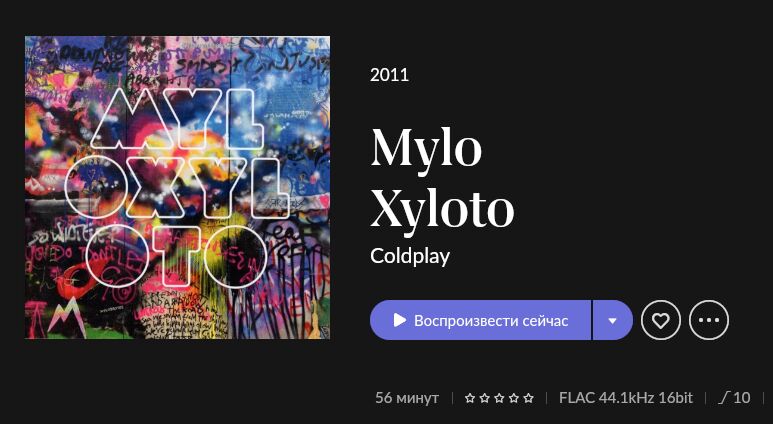Viewport: 773px width, 424px height.
Task: Click the dynamic range curve icon
Action: point(723,398)
